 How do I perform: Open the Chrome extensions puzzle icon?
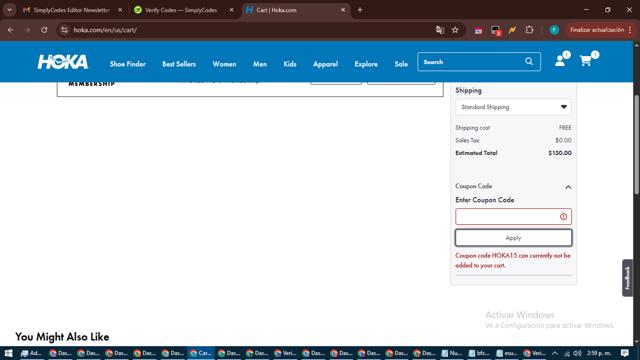point(529,30)
